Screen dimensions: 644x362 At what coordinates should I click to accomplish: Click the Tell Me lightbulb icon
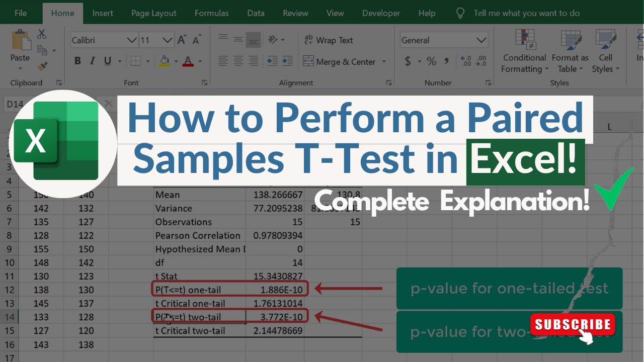[x=459, y=14]
